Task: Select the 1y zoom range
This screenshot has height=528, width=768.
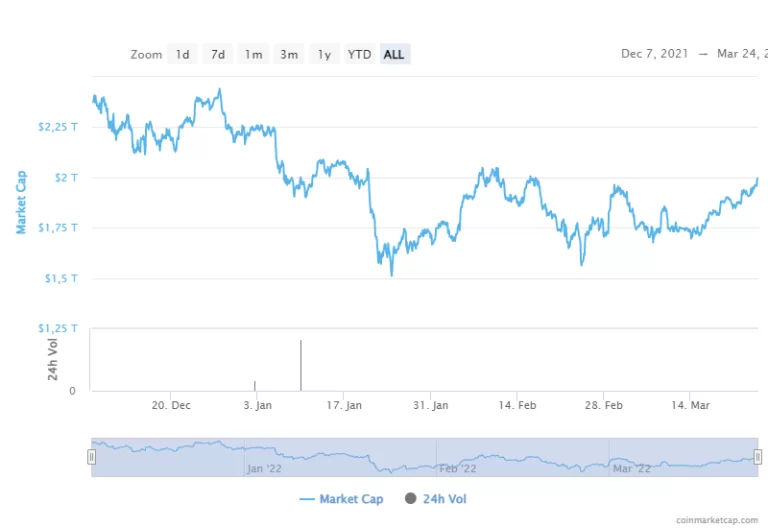Action: 324,54
